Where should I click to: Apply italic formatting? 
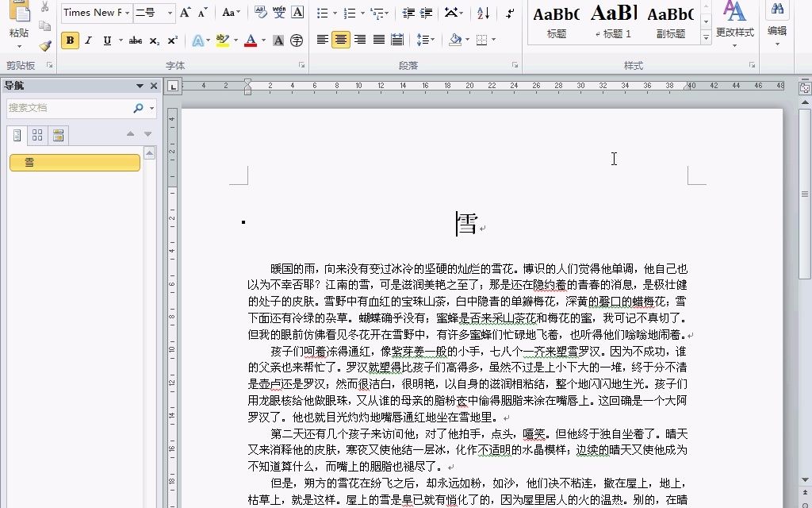87,39
